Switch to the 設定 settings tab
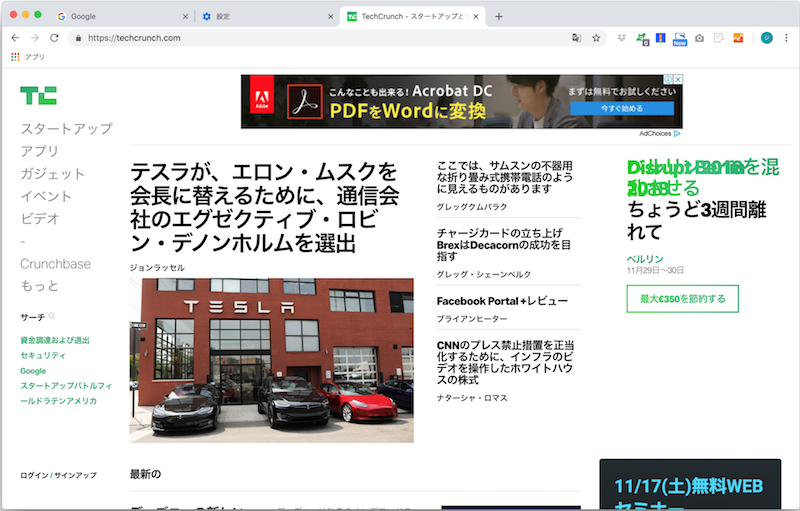The height and width of the screenshot is (511, 800). tap(267, 16)
